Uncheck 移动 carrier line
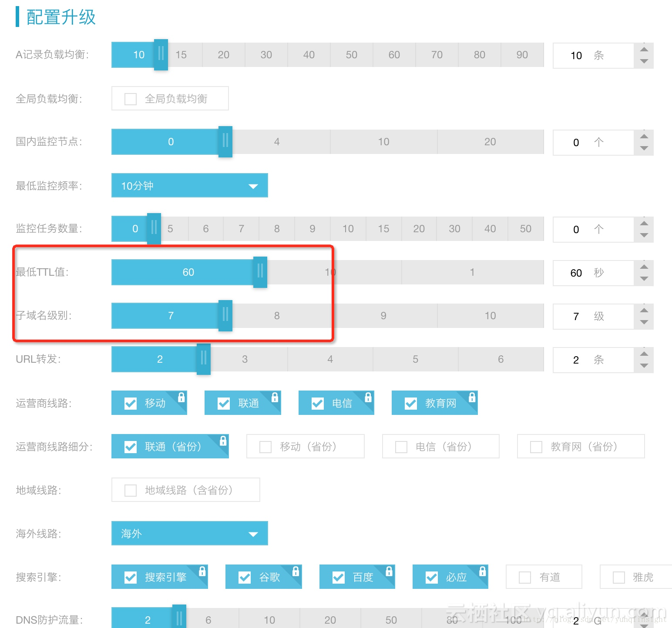This screenshot has height=628, width=672. tap(131, 403)
